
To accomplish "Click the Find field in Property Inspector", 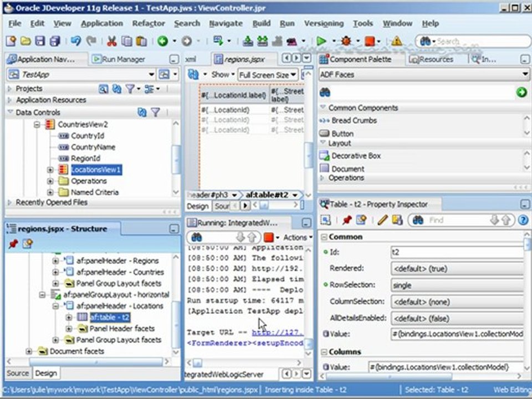I will click(x=457, y=220).
